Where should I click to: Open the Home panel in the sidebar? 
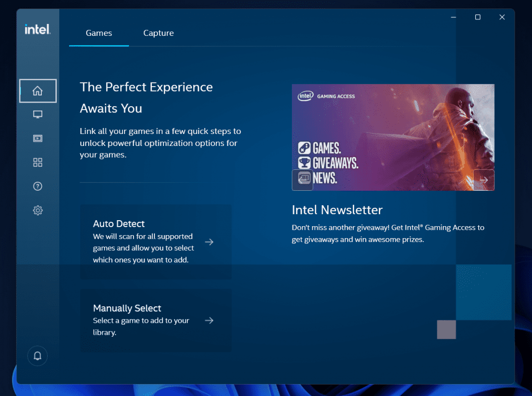37,91
